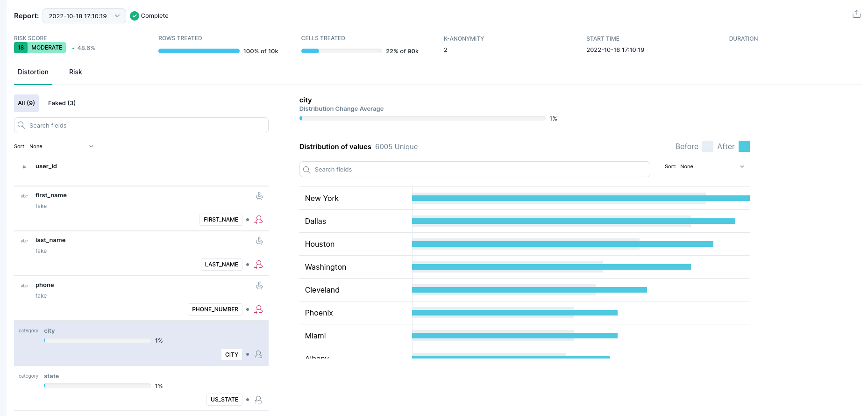Image resolution: width=868 pixels, height=416 pixels.
Task: Select the phone field row
Action: point(141,298)
